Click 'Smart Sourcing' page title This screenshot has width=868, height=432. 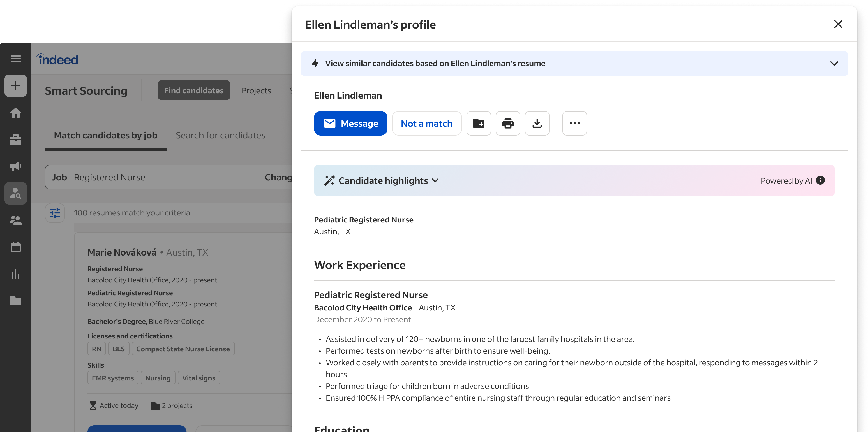[x=86, y=90]
